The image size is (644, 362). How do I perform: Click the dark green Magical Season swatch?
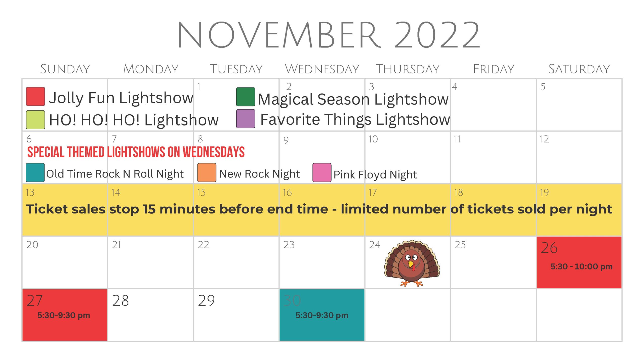[x=246, y=97]
